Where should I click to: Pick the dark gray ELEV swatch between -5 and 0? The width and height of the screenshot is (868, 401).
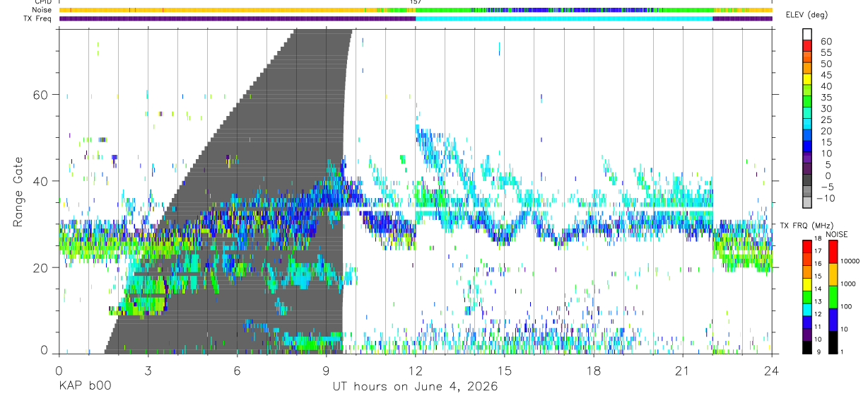click(808, 180)
